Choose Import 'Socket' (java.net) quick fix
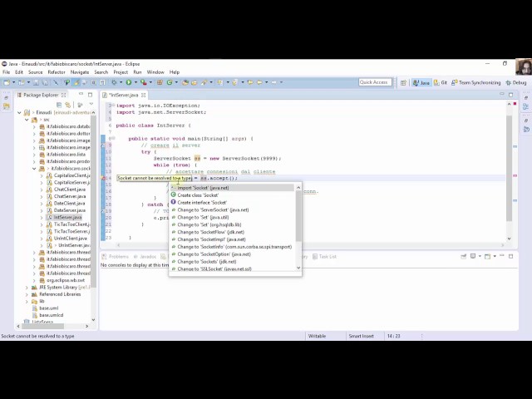Image resolution: width=532 pixels, height=399 pixels. tap(232, 188)
